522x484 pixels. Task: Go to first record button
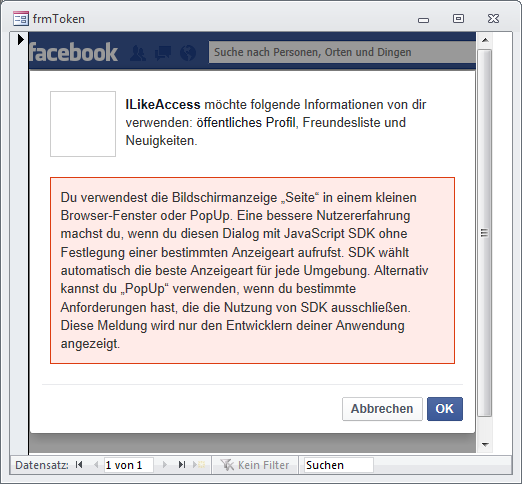pos(79,465)
